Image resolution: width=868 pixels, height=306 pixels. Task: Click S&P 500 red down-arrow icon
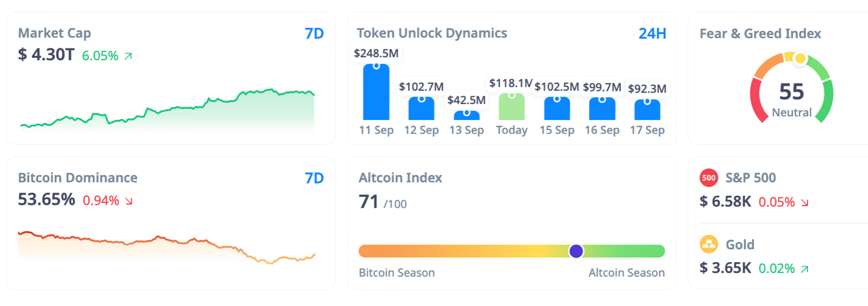[805, 203]
